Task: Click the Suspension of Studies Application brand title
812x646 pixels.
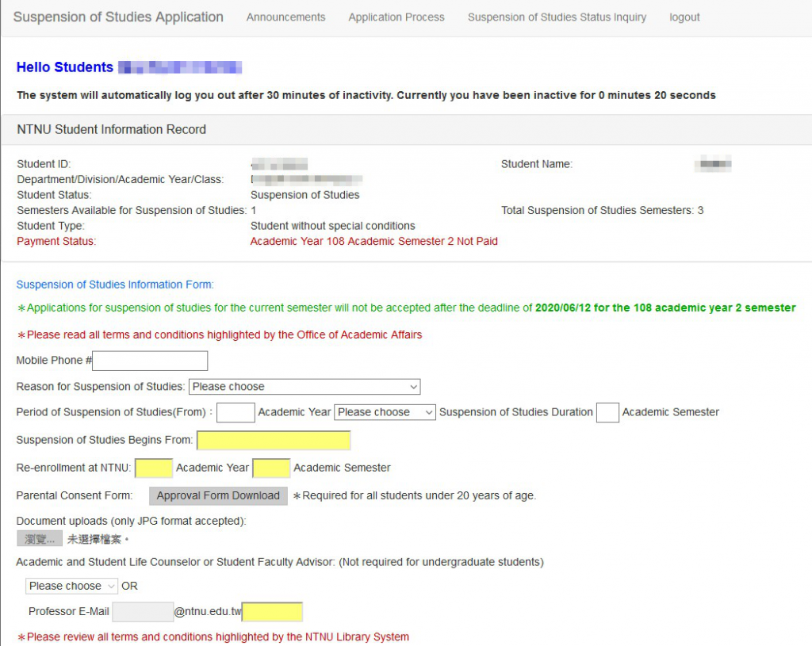Action: [118, 17]
